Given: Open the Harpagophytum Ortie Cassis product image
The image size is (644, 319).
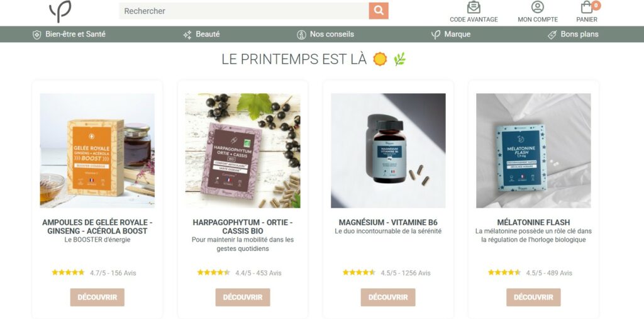Looking at the screenshot, I should click(x=243, y=150).
